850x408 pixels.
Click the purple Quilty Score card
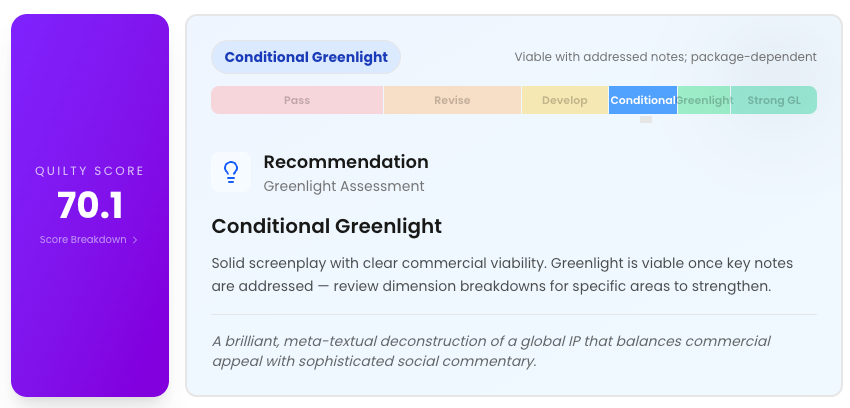click(90, 205)
